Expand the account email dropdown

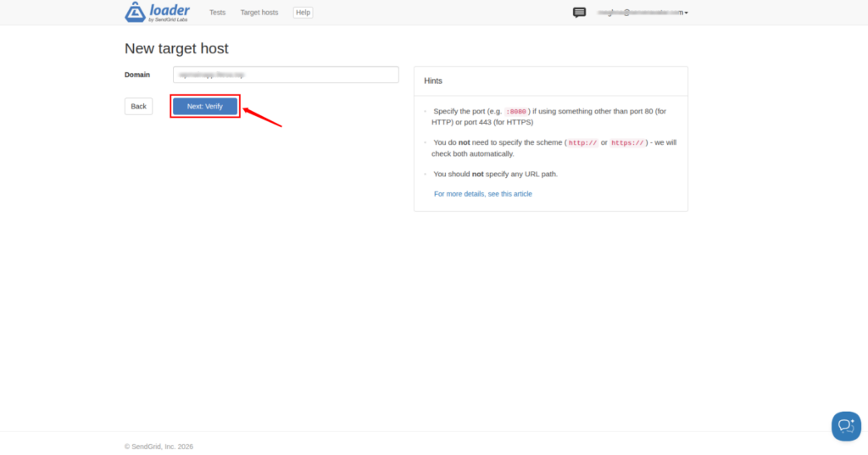pos(643,12)
